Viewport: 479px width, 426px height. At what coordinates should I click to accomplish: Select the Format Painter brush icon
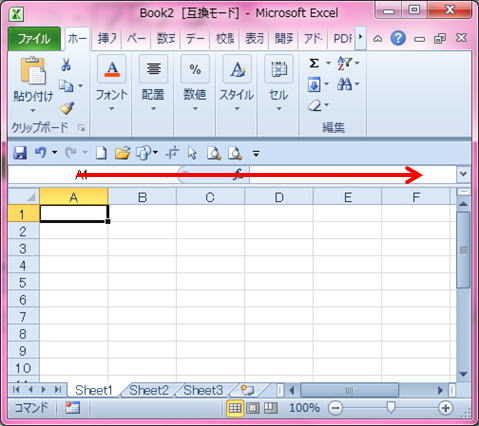coord(67,108)
